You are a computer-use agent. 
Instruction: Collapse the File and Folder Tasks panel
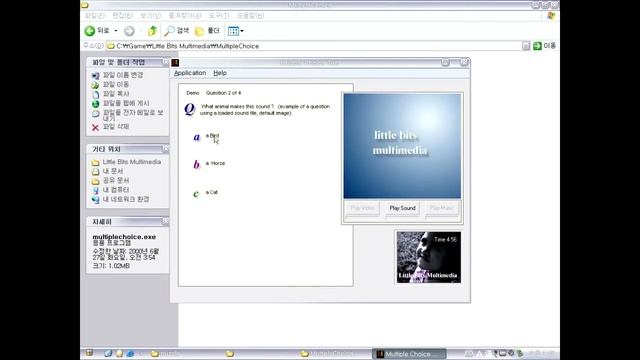165,62
